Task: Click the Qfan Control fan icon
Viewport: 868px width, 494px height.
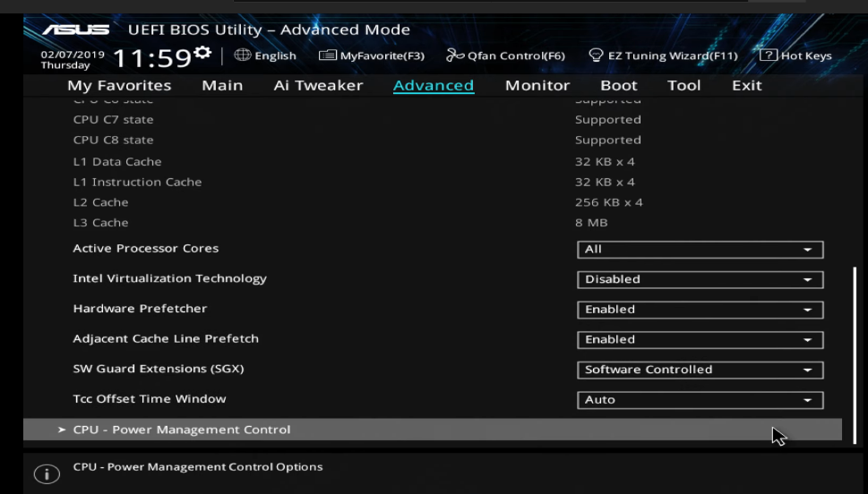Action: coord(455,55)
